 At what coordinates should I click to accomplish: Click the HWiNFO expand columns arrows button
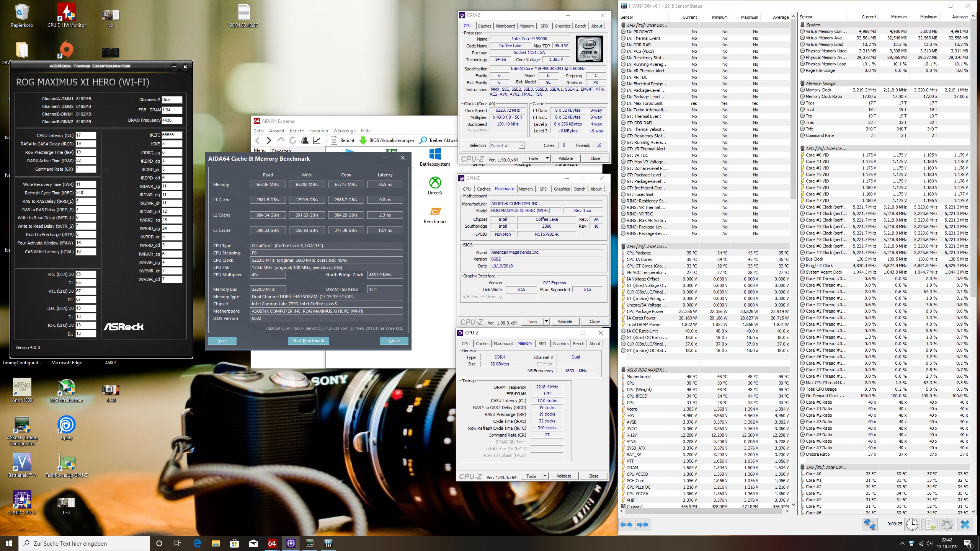pyautogui.click(x=627, y=525)
